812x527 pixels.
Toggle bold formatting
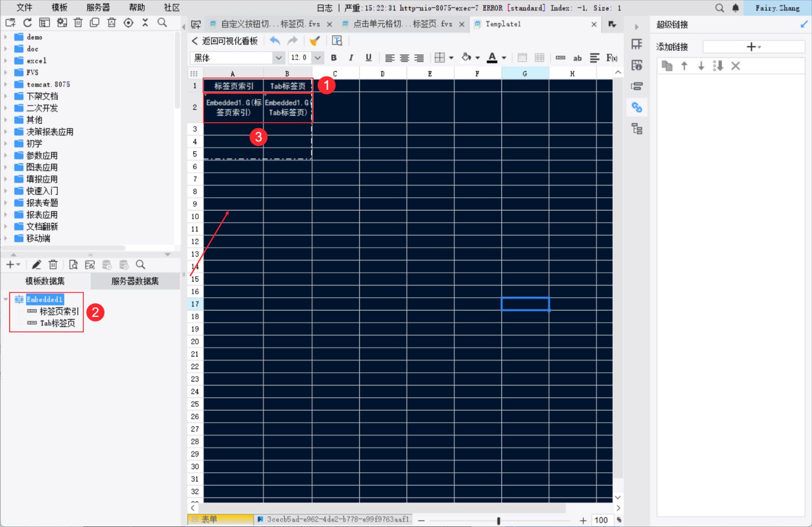tap(333, 58)
